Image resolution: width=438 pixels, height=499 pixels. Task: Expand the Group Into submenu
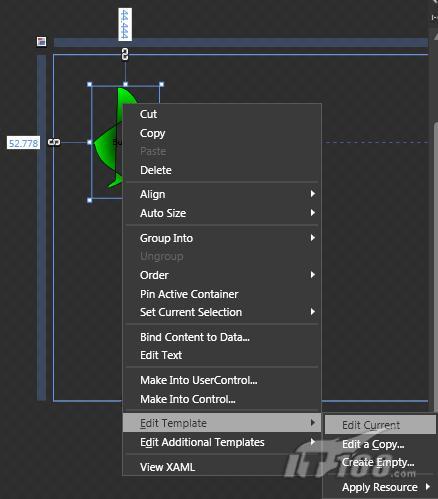point(222,238)
